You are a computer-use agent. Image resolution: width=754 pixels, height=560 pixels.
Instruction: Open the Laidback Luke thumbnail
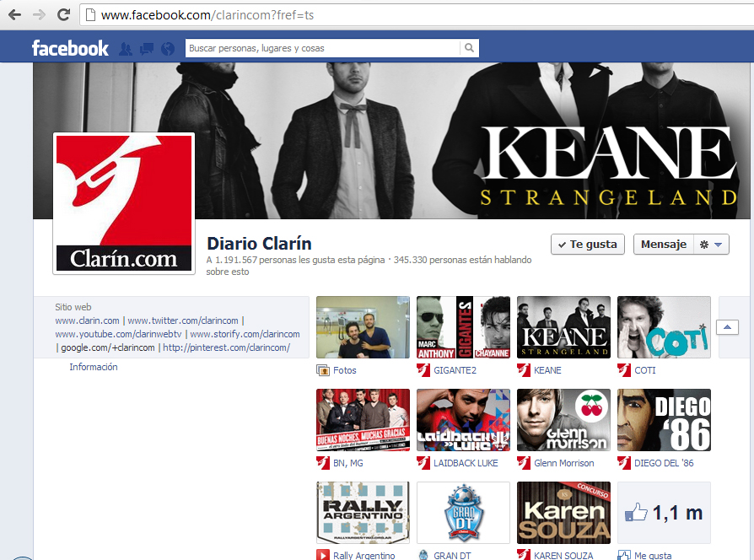coord(464,420)
